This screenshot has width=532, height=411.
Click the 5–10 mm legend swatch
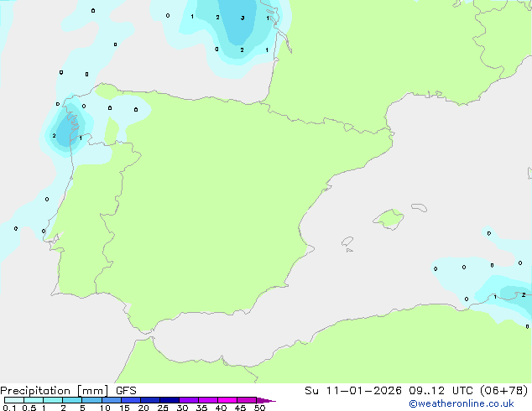click(91, 400)
